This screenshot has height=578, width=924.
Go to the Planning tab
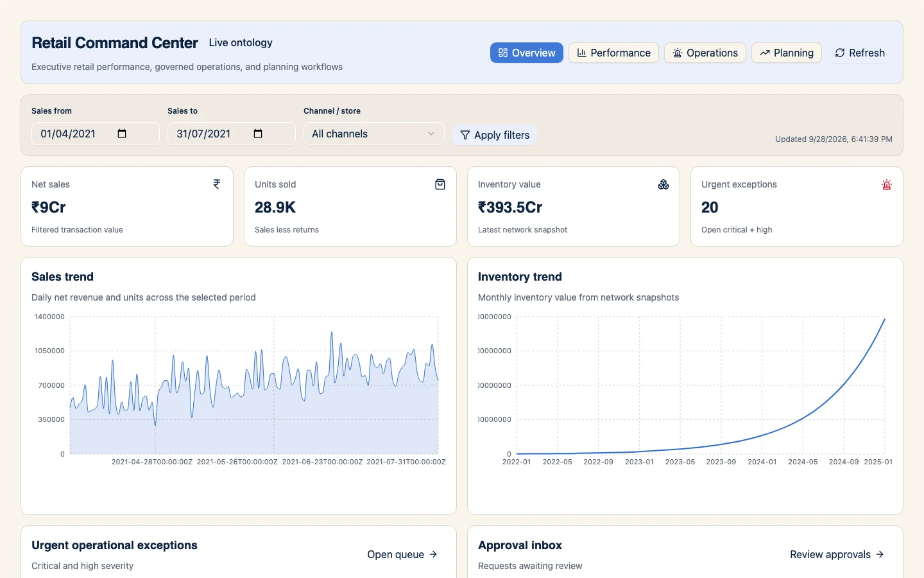(787, 53)
